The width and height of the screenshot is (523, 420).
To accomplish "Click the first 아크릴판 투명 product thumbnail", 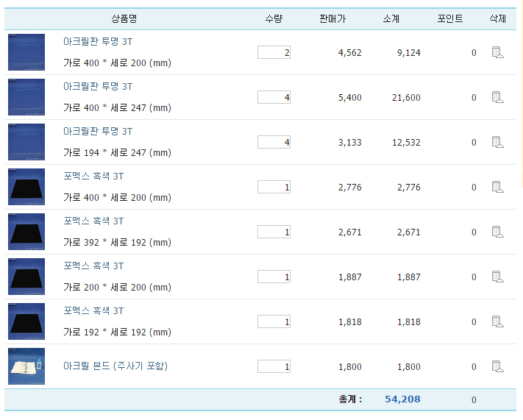I will [x=26, y=52].
